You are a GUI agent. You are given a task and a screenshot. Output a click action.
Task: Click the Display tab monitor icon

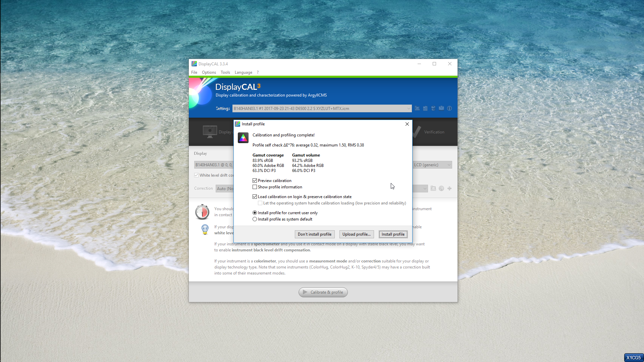[x=210, y=132]
